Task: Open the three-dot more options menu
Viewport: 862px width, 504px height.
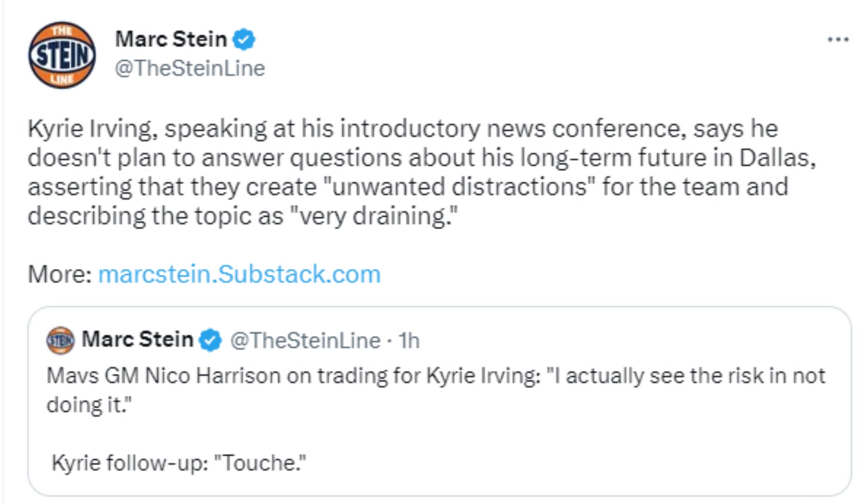Action: click(838, 40)
